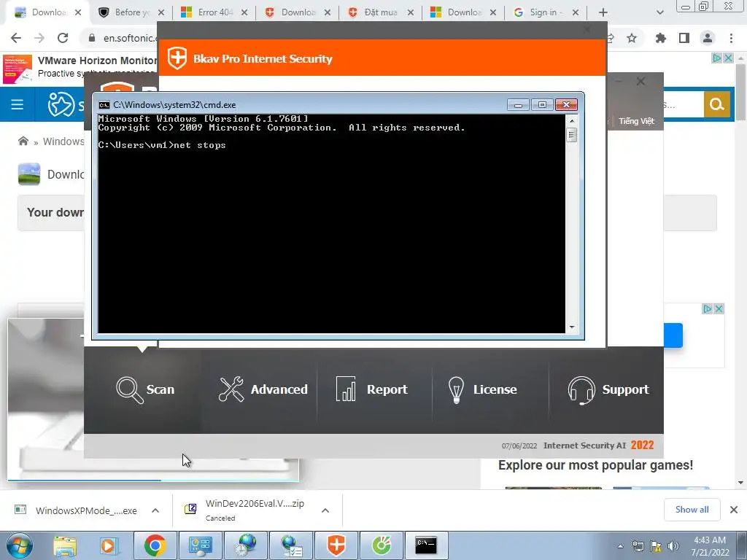Screen dimensions: 747x560
Task: Open the Report section in Bkav
Action: tap(371, 389)
